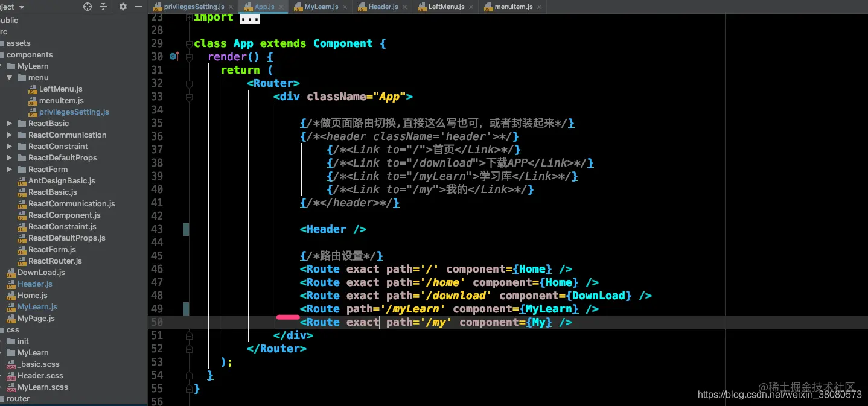
Task: Open MyLearn.scss file
Action: point(42,387)
